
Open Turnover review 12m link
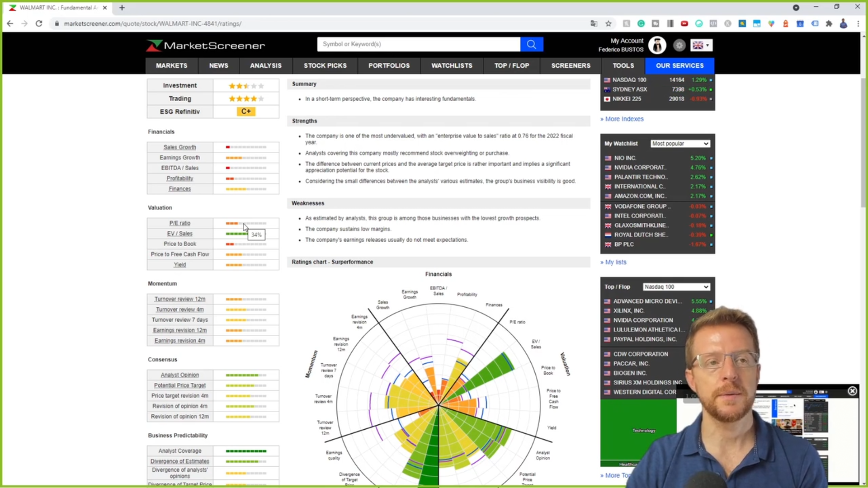click(x=180, y=299)
